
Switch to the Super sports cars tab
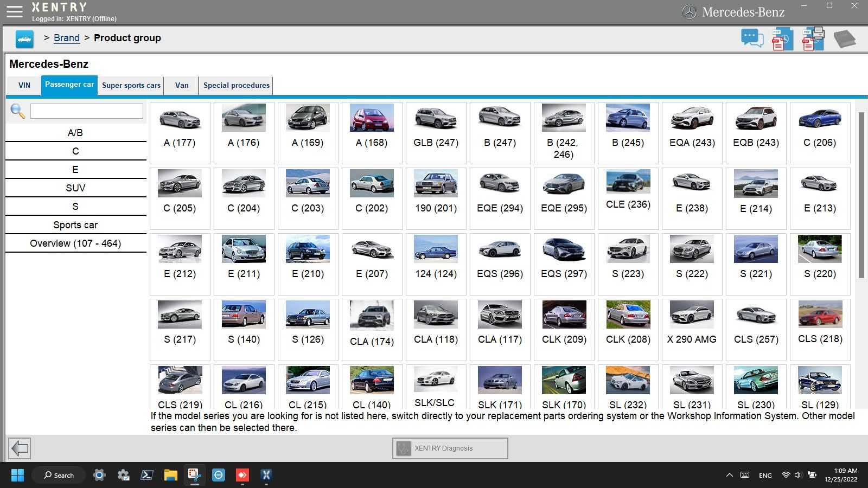pyautogui.click(x=131, y=86)
